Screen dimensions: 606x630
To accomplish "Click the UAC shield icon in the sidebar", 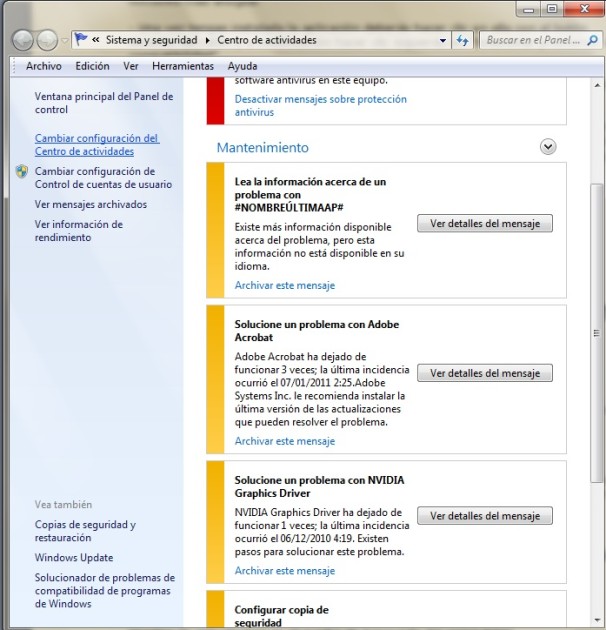I will tap(22, 172).
